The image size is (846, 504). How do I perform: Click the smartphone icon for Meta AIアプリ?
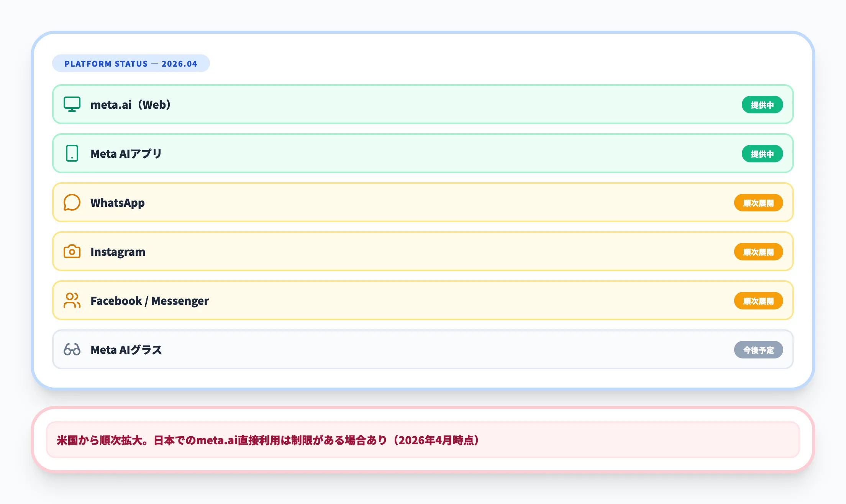point(72,153)
